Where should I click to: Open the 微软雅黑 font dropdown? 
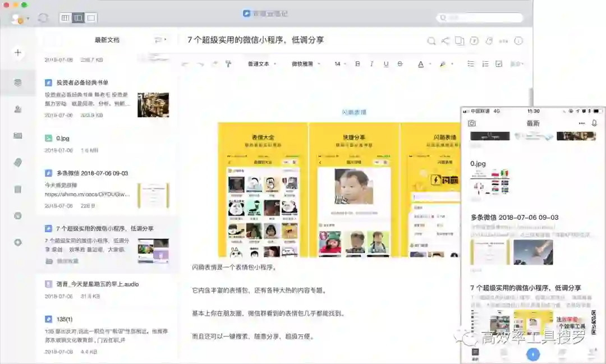coord(306,64)
